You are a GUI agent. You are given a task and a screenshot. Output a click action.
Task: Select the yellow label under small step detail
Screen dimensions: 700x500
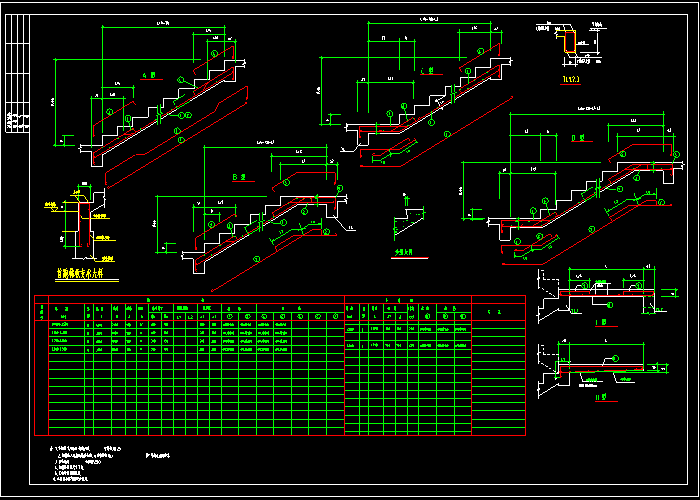click(x=403, y=253)
